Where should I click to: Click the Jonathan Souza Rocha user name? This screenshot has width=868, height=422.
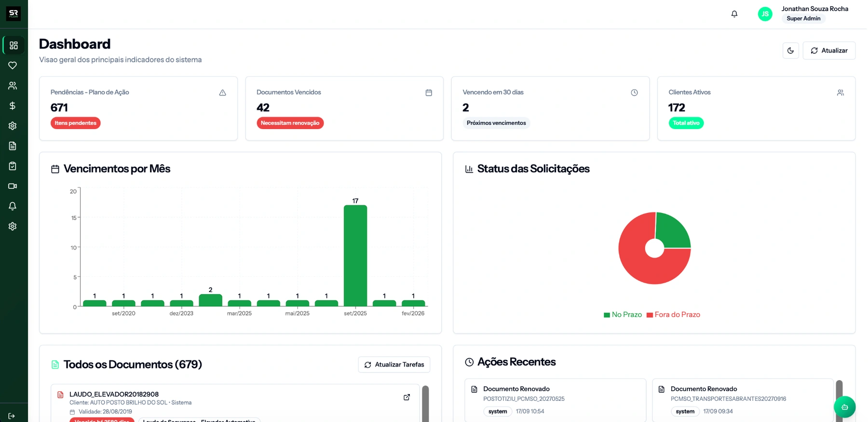(x=815, y=9)
